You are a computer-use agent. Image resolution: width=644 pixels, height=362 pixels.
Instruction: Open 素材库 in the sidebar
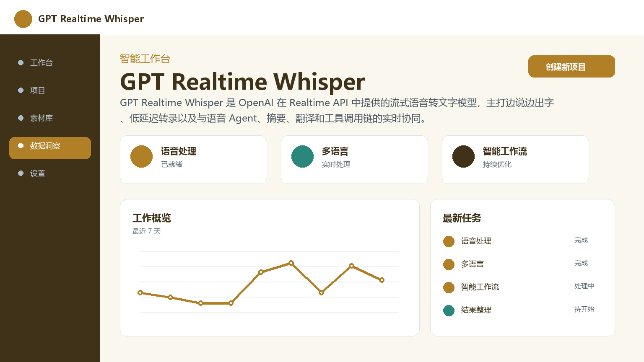50,118
